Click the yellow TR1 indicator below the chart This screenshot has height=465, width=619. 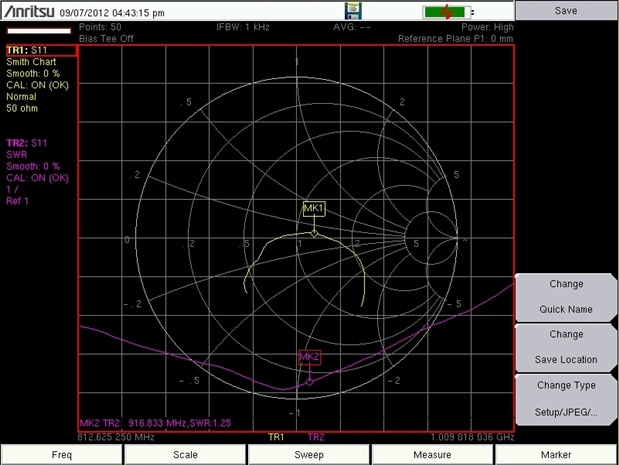point(276,437)
